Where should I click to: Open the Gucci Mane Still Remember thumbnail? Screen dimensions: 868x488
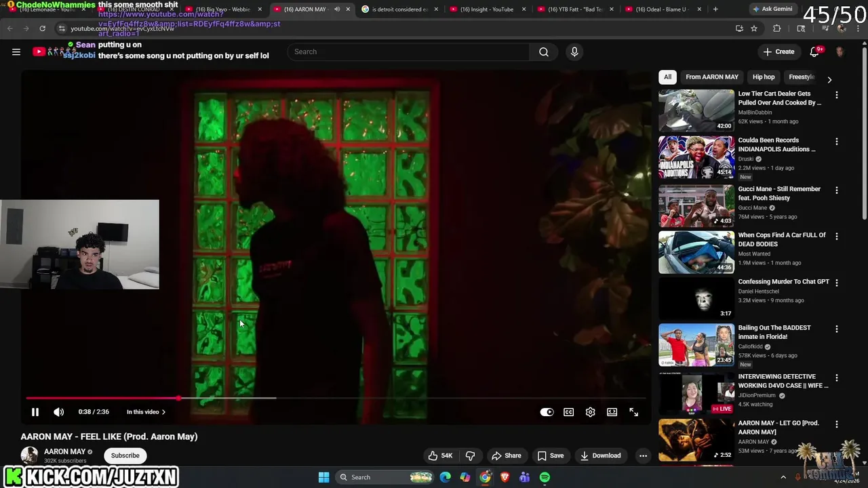696,205
